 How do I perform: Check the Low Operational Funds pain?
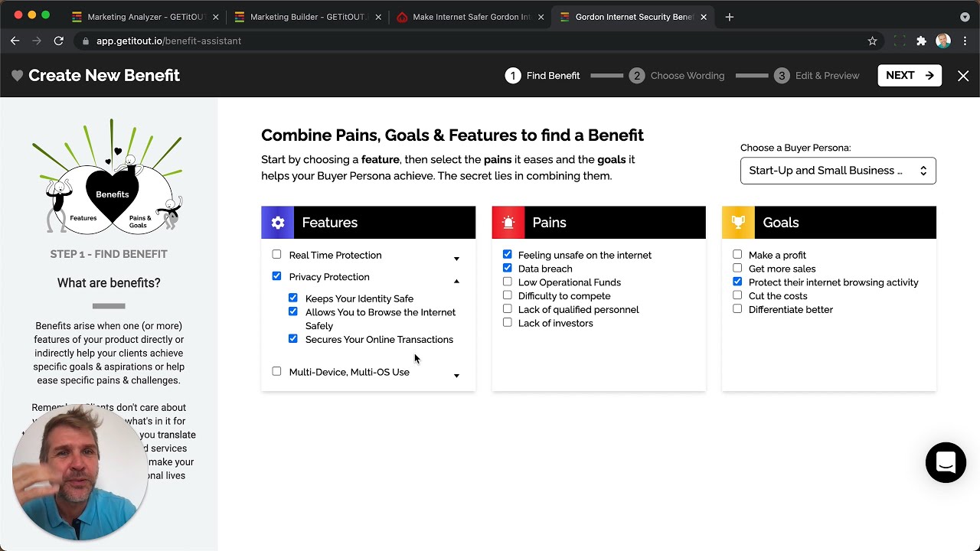coord(507,282)
